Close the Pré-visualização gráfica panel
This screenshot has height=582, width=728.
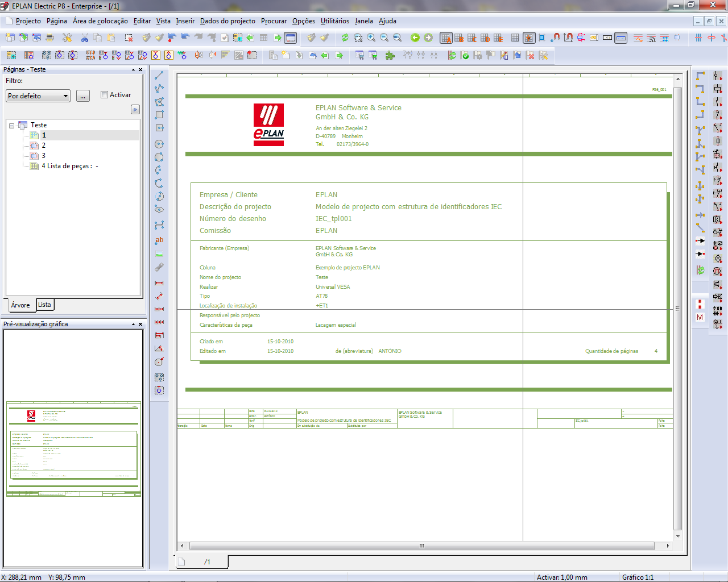pos(140,325)
